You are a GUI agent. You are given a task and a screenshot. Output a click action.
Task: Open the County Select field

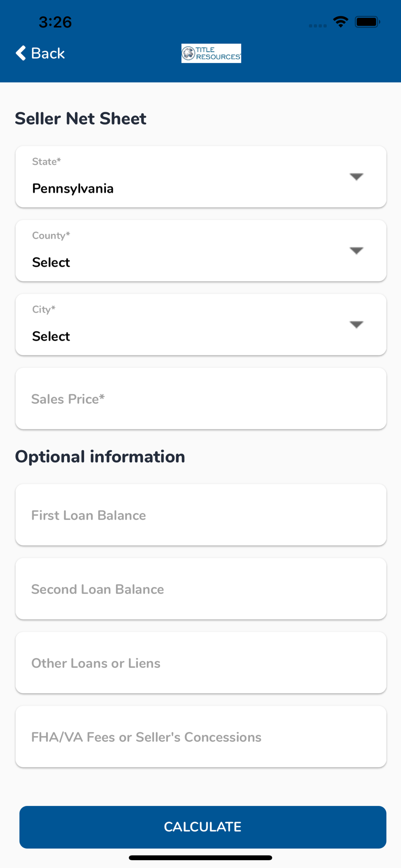tap(201, 251)
